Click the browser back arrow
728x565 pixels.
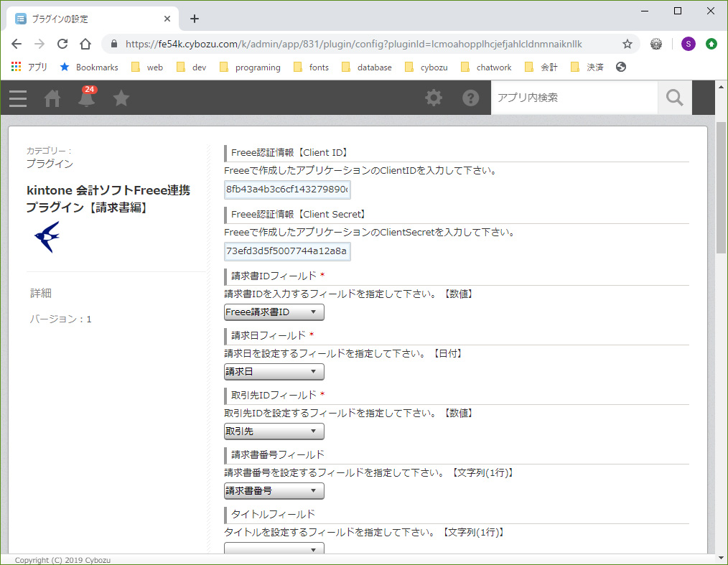(17, 44)
